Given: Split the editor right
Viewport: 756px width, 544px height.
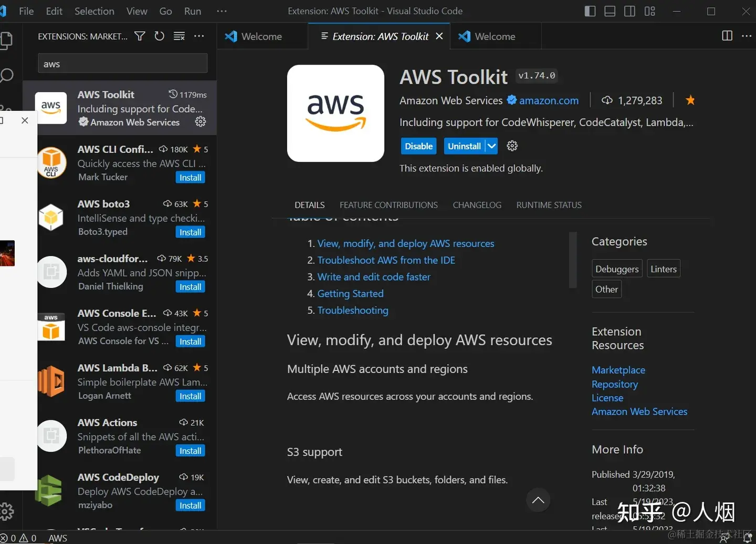Looking at the screenshot, I should click(x=727, y=36).
